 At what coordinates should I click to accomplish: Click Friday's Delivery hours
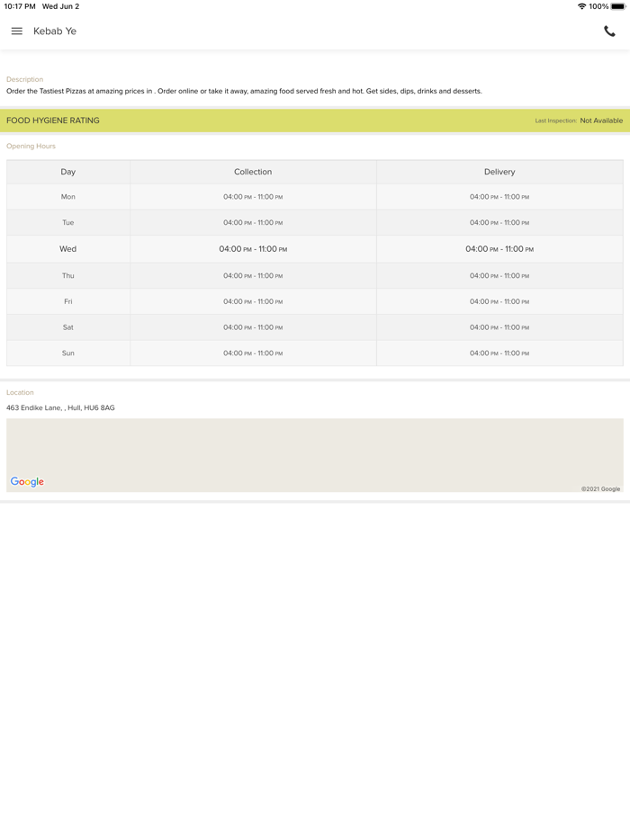(x=499, y=301)
